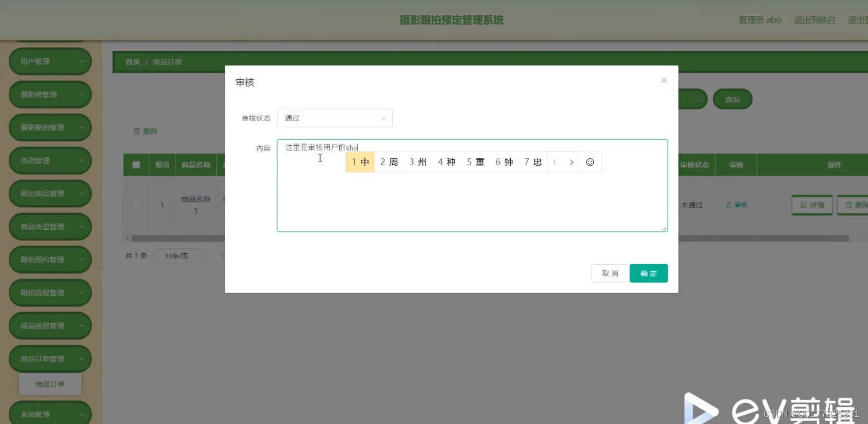Expand the 系统管理 sidebar menu

tap(50, 414)
